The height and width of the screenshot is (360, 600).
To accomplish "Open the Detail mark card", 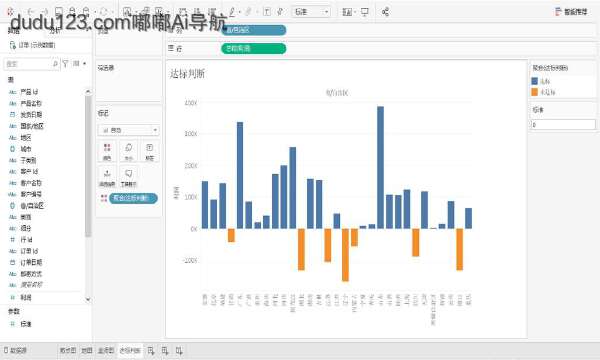I will click(x=107, y=178).
